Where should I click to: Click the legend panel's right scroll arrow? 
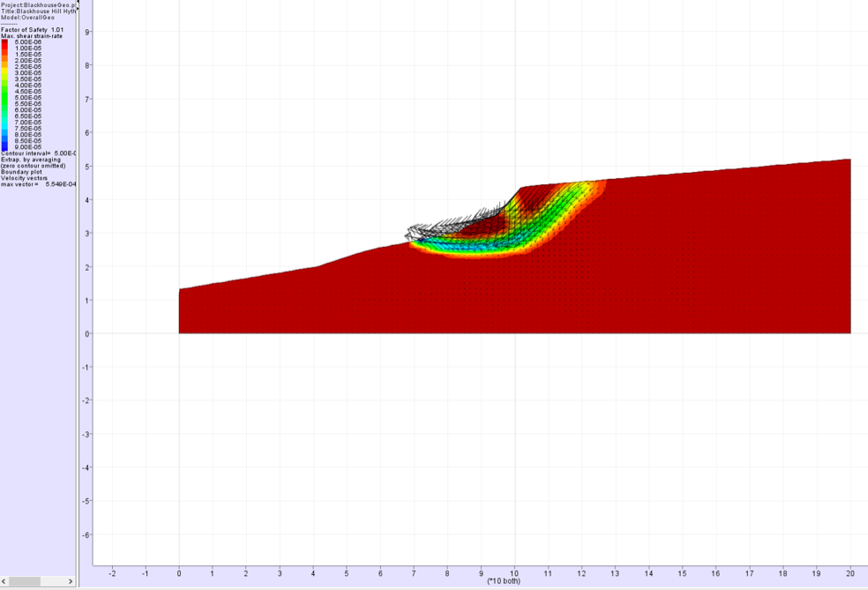coord(71,581)
